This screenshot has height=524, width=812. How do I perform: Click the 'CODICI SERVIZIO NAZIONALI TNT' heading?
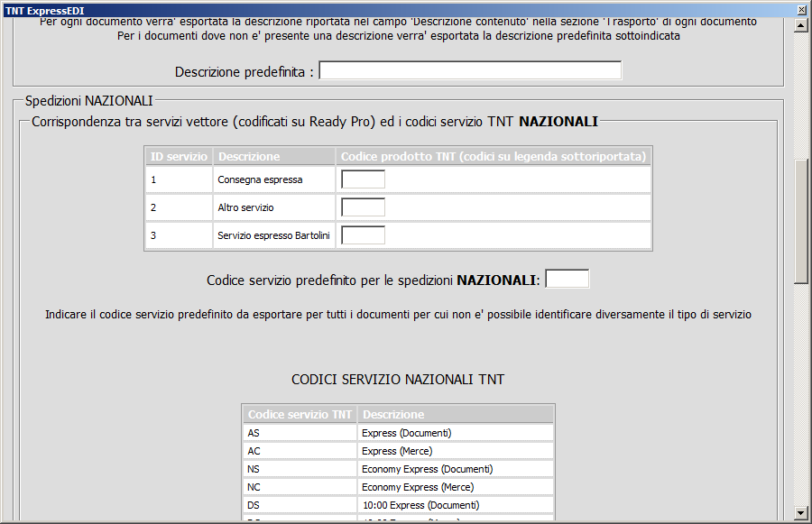tap(398, 380)
